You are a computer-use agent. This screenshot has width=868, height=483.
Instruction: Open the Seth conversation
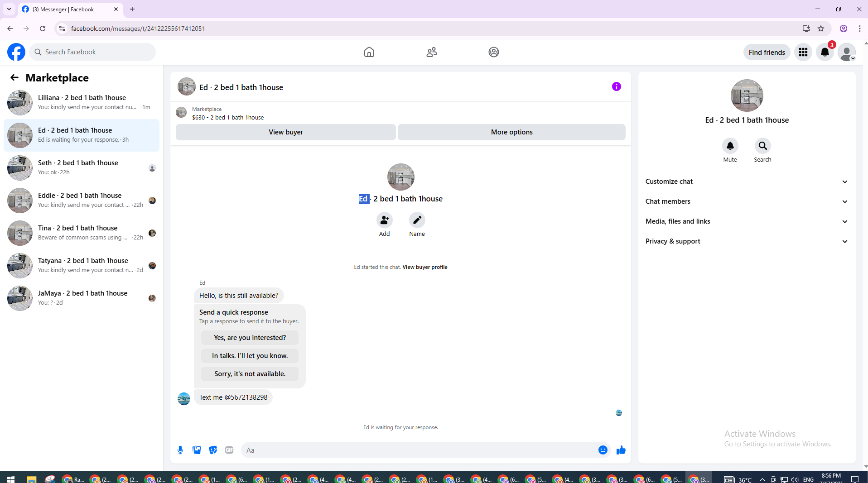82,168
